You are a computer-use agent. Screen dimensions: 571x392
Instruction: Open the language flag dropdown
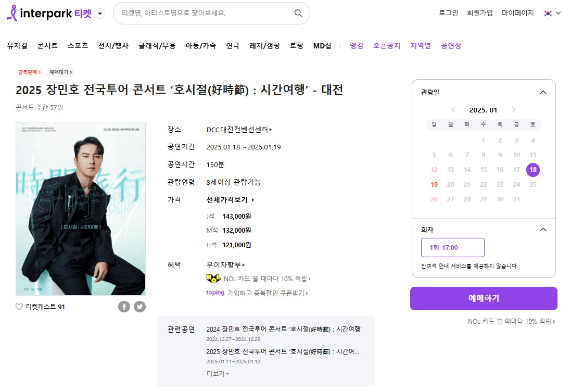(552, 13)
